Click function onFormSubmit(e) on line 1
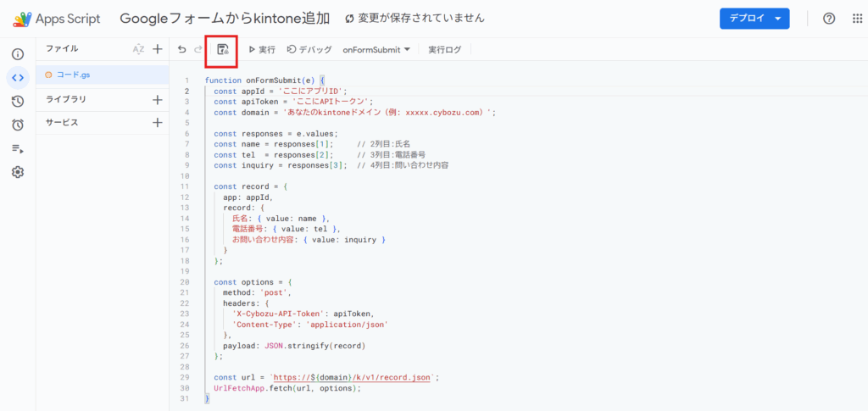The width and height of the screenshot is (868, 411). (260, 81)
